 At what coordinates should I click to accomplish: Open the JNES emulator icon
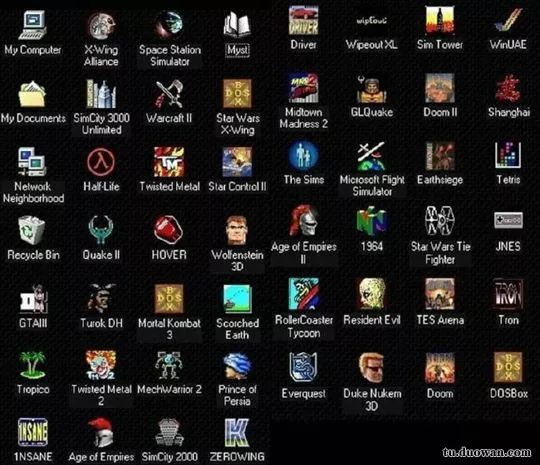tap(508, 220)
